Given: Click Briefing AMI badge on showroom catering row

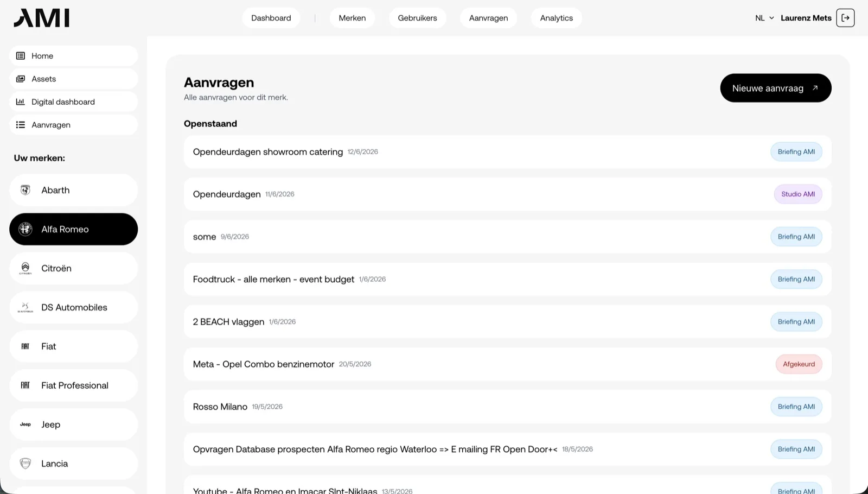Looking at the screenshot, I should [796, 152].
